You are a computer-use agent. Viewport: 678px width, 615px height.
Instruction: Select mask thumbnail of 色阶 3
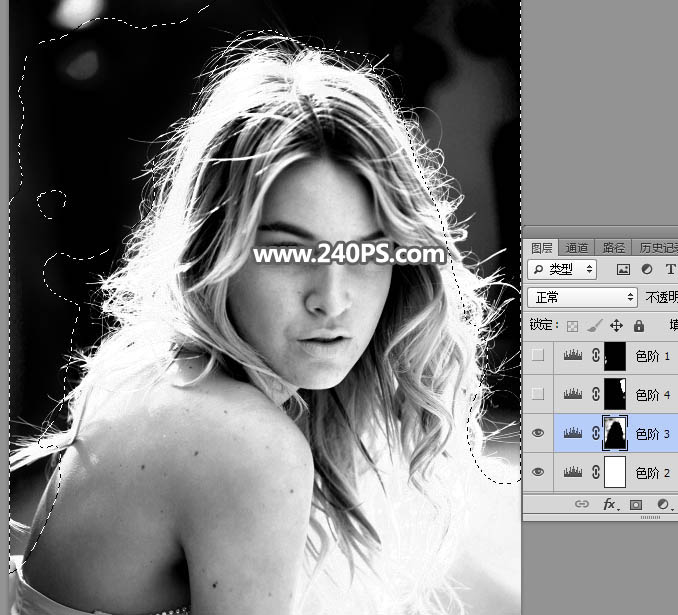coord(615,433)
